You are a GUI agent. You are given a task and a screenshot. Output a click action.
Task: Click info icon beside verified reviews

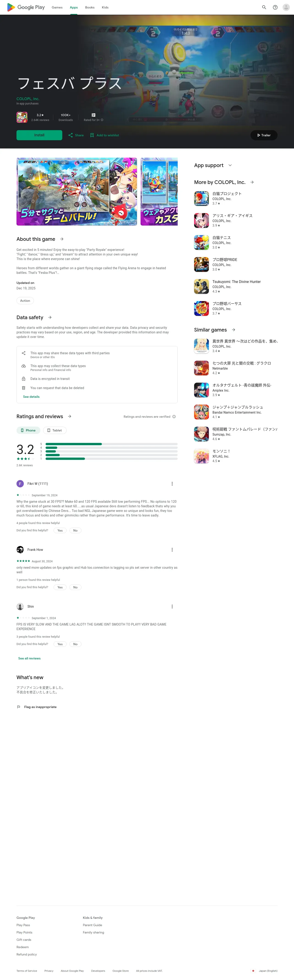pos(174,417)
